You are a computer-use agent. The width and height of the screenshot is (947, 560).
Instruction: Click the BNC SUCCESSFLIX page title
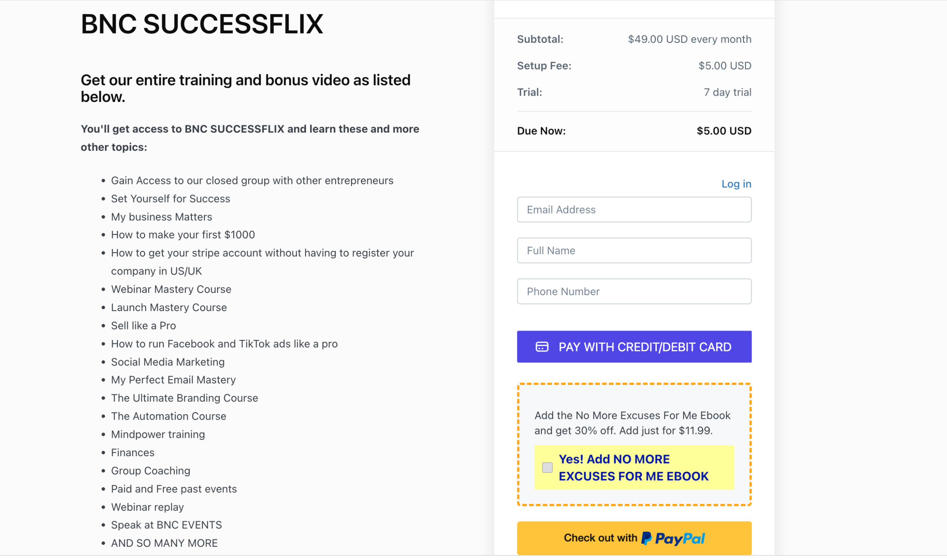tap(202, 24)
